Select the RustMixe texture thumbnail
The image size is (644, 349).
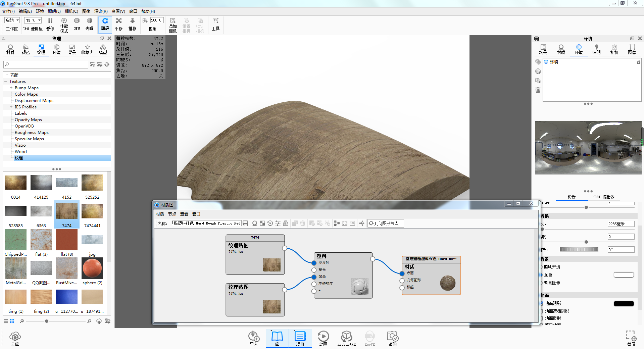coord(67,272)
